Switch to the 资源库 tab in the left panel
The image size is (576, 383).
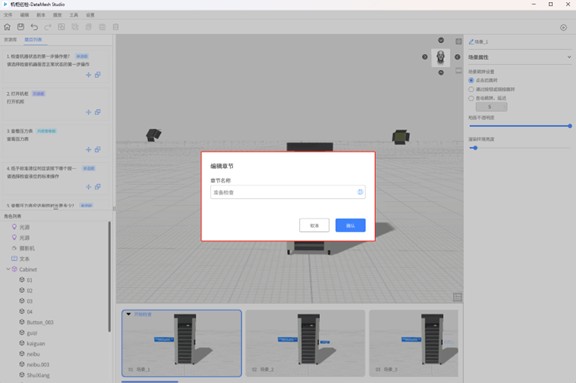coord(11,40)
